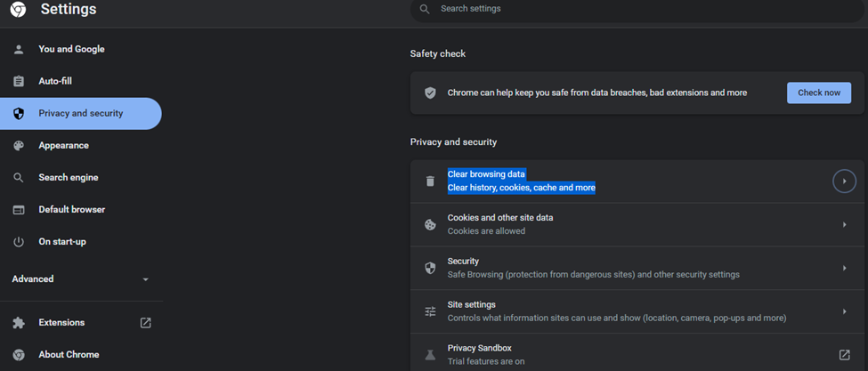Open Privacy Sandbox external link icon
868x371 pixels.
(844, 354)
